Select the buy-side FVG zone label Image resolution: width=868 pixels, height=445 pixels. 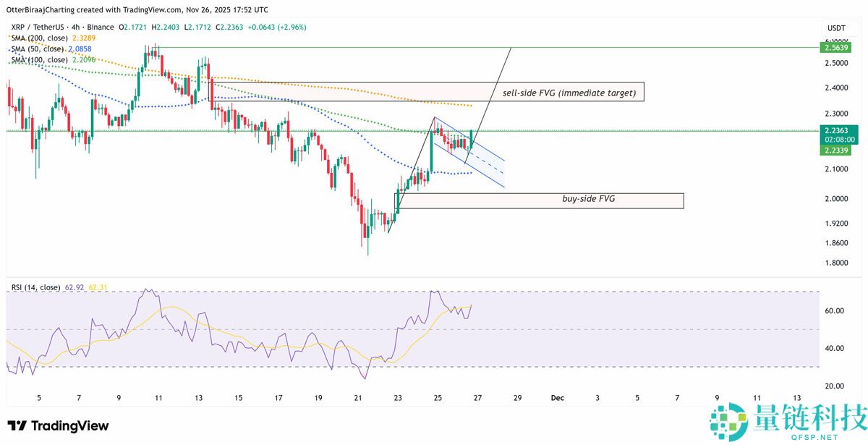pos(588,198)
